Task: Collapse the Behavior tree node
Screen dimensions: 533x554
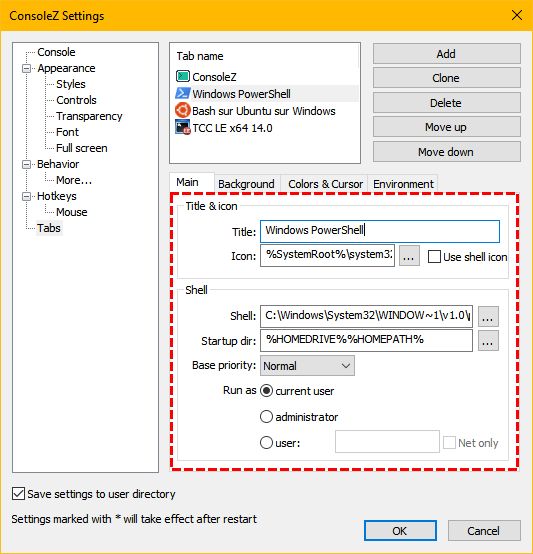Action: pos(26,164)
